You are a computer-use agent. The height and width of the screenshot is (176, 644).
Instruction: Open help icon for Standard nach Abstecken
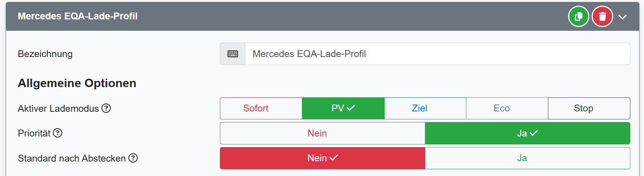[133, 158]
